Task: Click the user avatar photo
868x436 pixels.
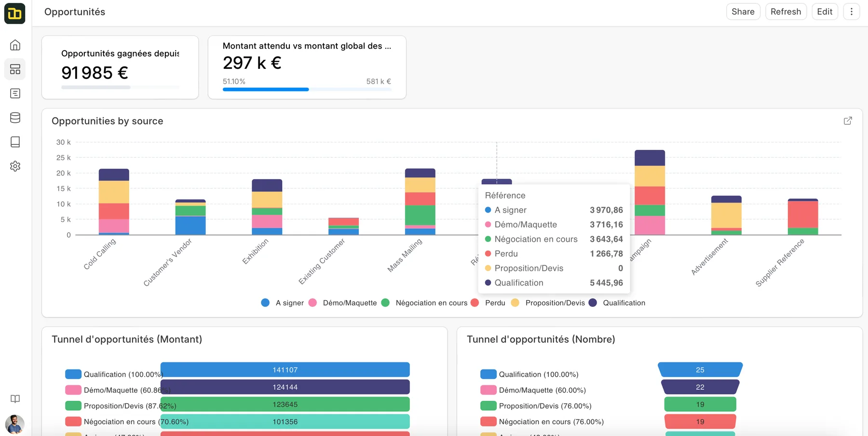Action: coord(15,424)
